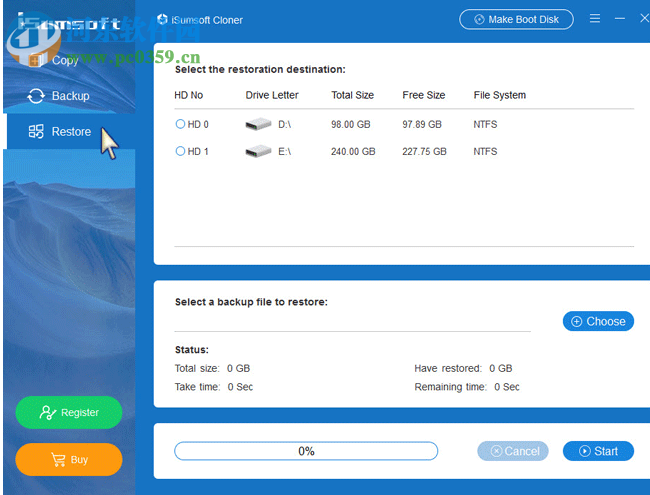This screenshot has width=650, height=495.
Task: Click the Have restored 0 GB status
Action: pyautogui.click(x=463, y=369)
